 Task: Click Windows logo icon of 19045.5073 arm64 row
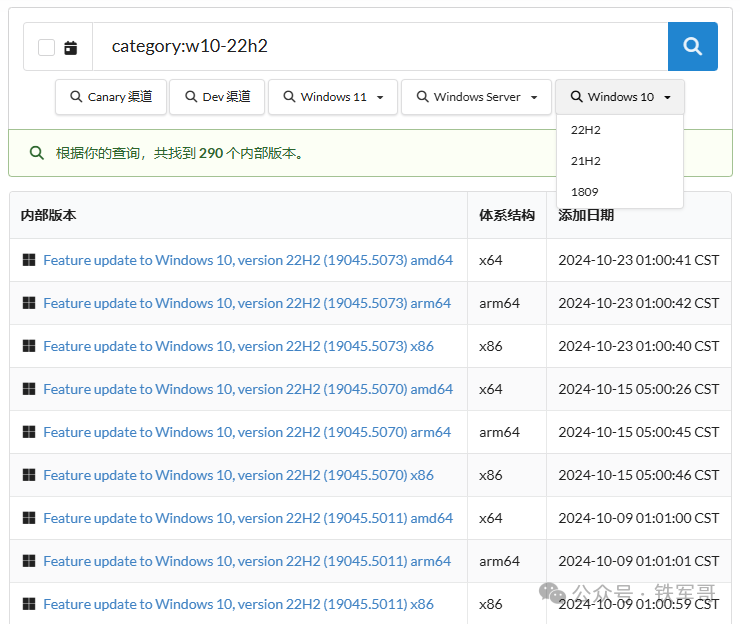(x=29, y=303)
